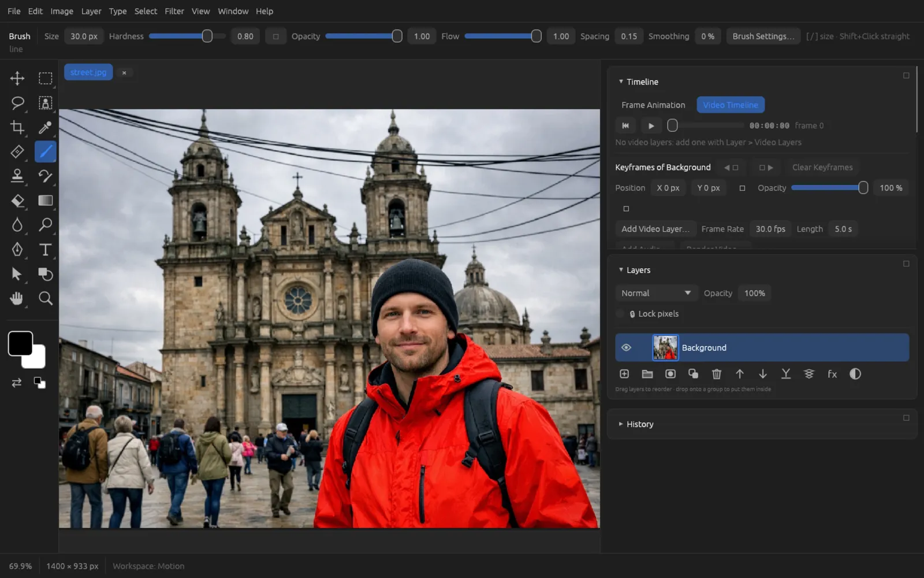Open the Window menu
The height and width of the screenshot is (578, 924).
click(x=233, y=11)
